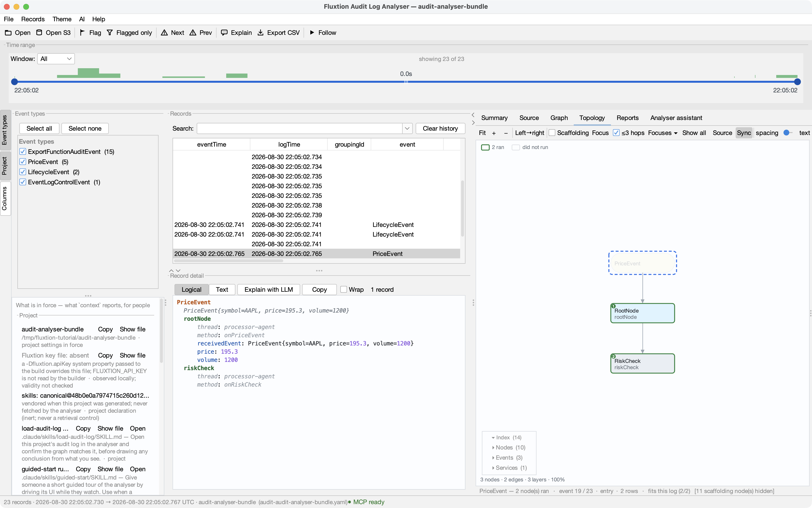Click the 'did not run' legend marker
Viewport: 812px width, 508px height.
pyautogui.click(x=516, y=147)
